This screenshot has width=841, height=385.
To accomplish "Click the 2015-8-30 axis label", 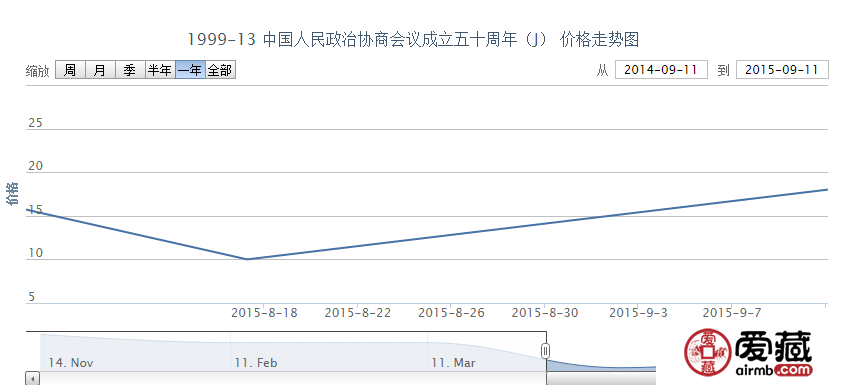I will pyautogui.click(x=545, y=313).
